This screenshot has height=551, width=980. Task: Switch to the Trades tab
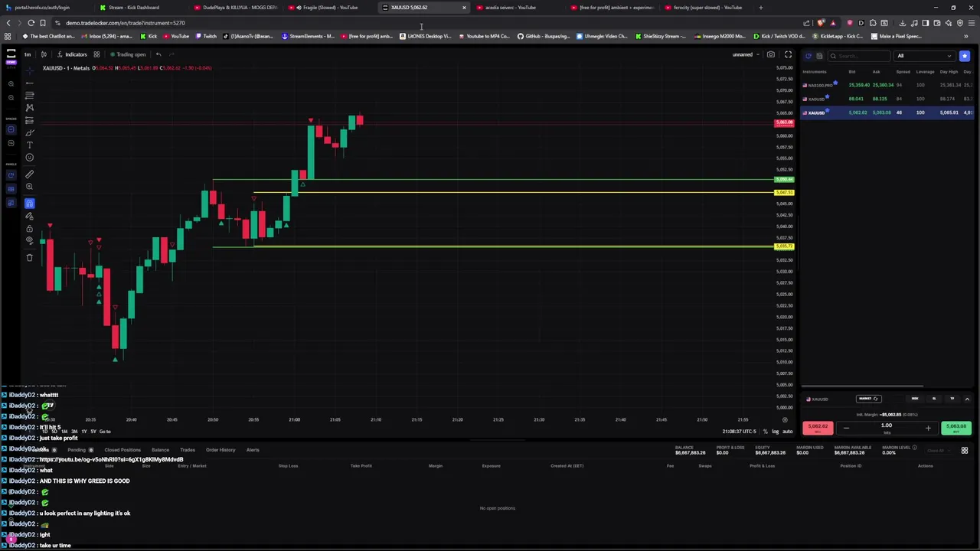click(x=187, y=450)
